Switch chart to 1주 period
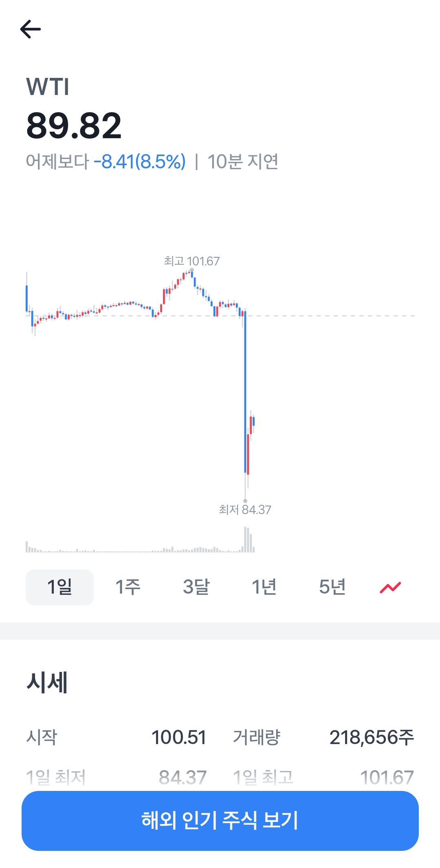Viewport: 440px width, 868px height. click(x=128, y=588)
